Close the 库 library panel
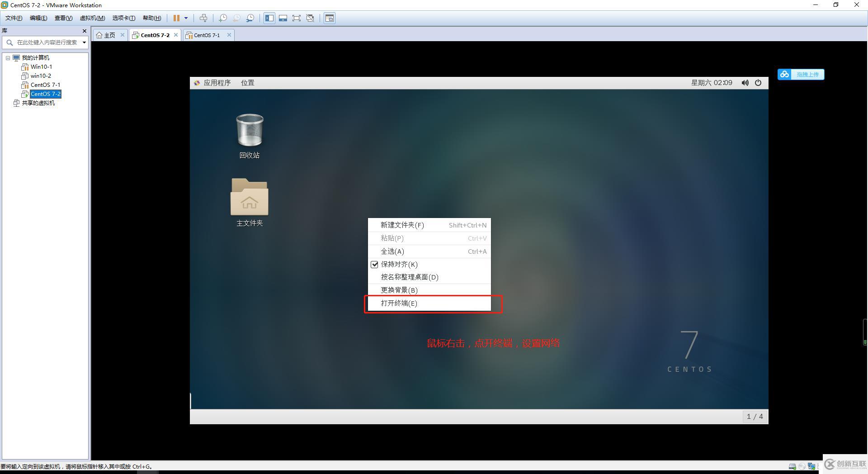 [x=84, y=31]
